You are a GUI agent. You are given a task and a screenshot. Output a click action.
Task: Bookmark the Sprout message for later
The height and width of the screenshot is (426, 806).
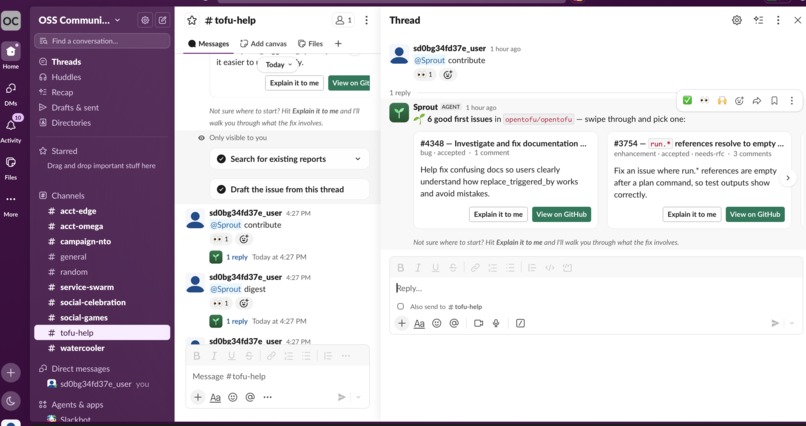click(x=774, y=101)
